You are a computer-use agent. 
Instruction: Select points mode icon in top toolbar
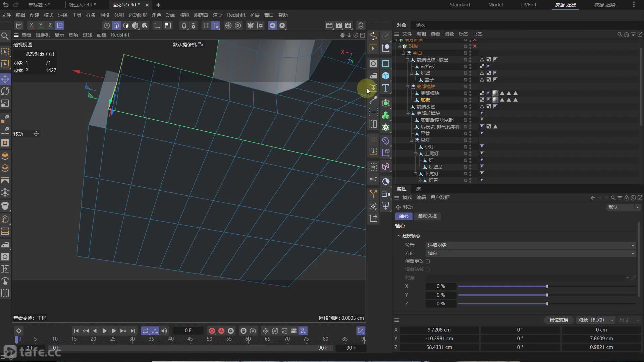click(107, 25)
